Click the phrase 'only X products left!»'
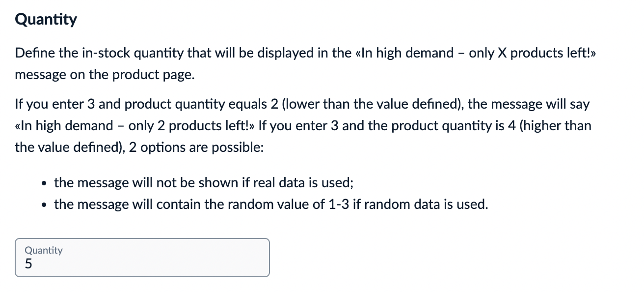Image resolution: width=644 pixels, height=292 pixels. [533, 53]
